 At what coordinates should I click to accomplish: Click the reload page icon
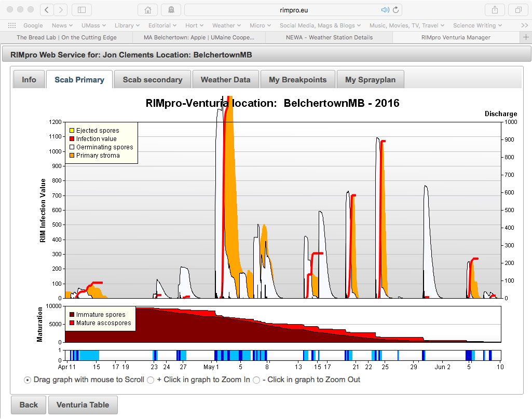click(x=396, y=10)
